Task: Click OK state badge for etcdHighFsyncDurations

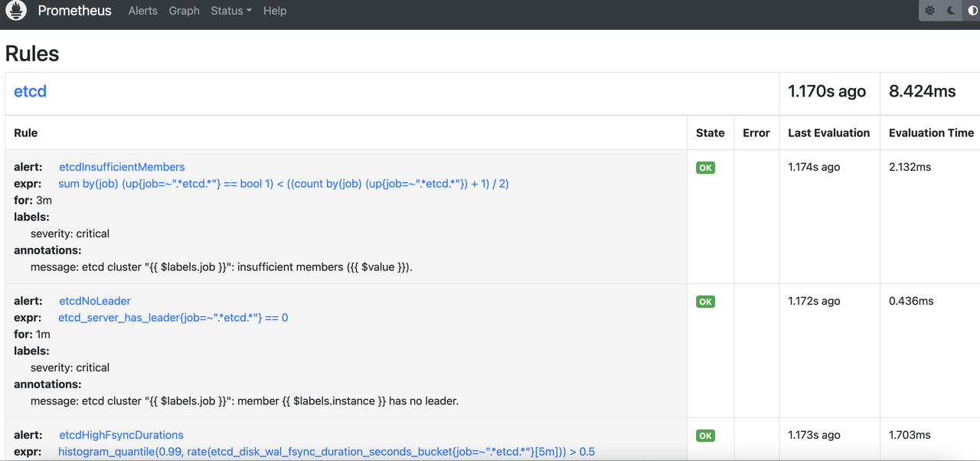Action: pyautogui.click(x=705, y=436)
